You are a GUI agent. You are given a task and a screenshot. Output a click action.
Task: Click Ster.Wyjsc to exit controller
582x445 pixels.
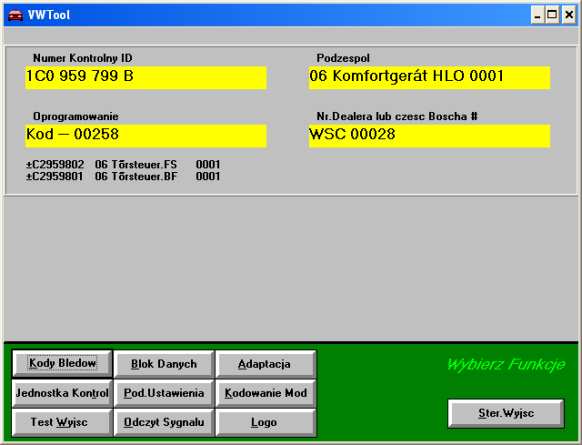pyautogui.click(x=506, y=413)
